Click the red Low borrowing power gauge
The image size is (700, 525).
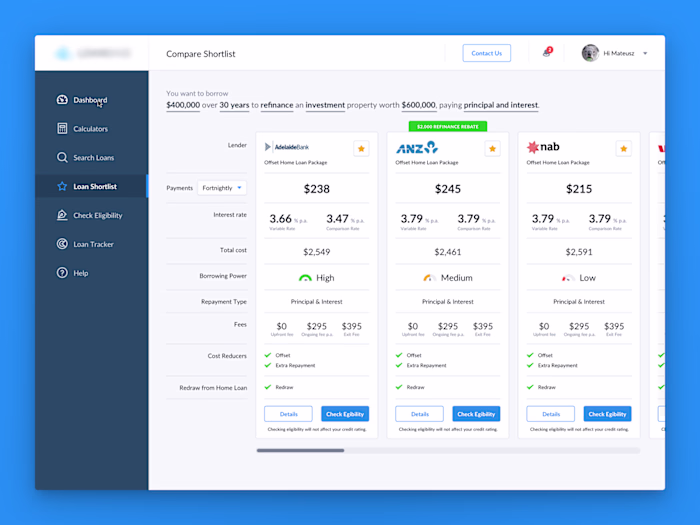coord(568,278)
